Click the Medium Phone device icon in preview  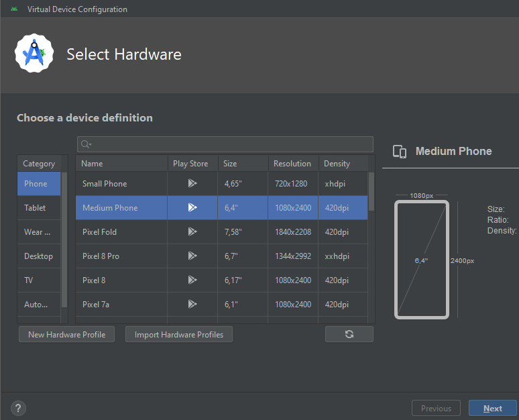click(x=400, y=152)
